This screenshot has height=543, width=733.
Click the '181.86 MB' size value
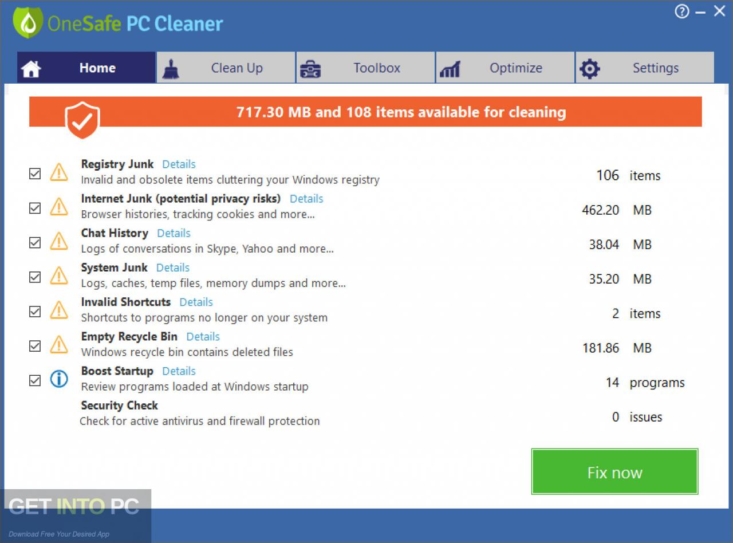pos(617,348)
